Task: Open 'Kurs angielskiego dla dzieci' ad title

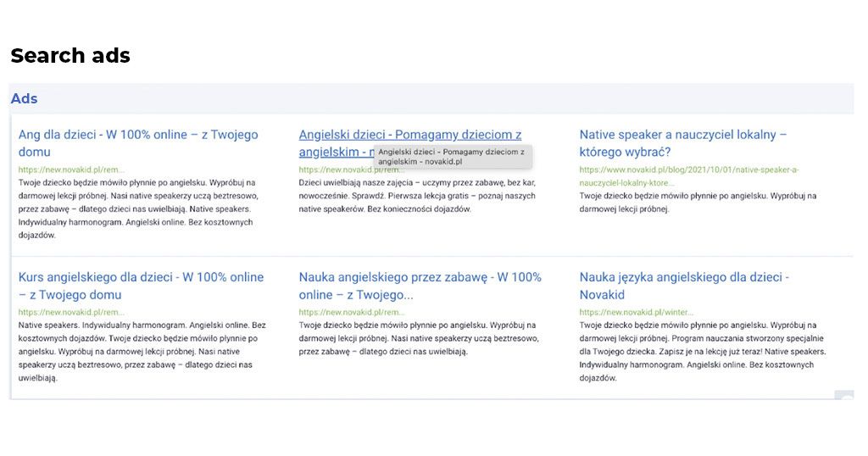Action: pyautogui.click(x=141, y=286)
